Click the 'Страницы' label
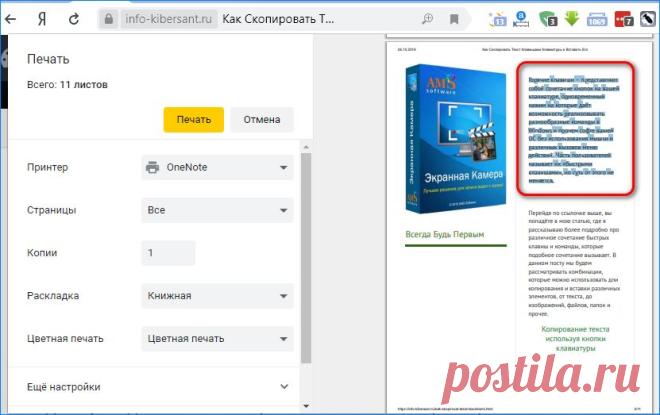660x415 pixels. [51, 210]
